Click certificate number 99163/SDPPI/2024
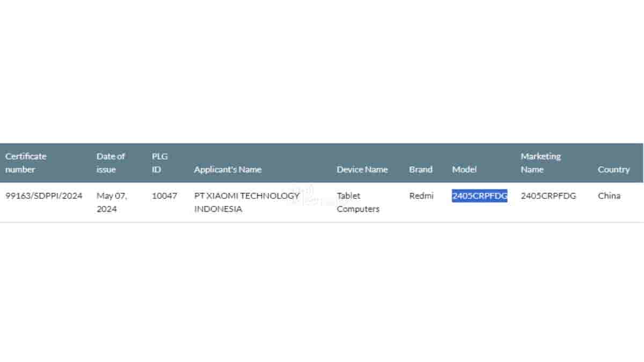 (44, 196)
